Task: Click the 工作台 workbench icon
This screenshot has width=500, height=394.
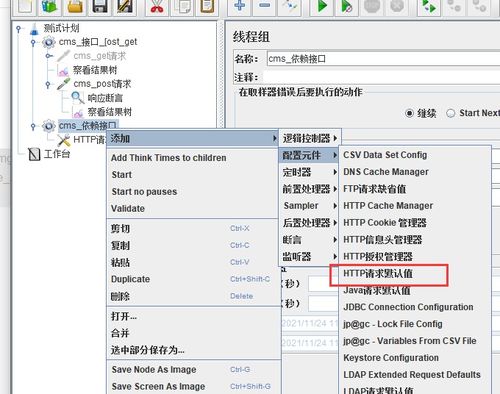Action: [34, 154]
